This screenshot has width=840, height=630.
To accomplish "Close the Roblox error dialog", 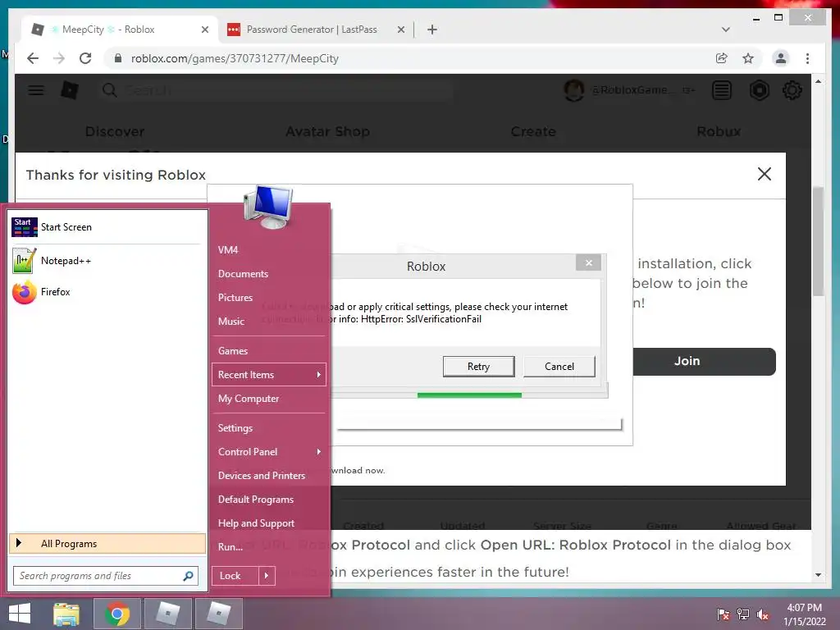I will [x=588, y=262].
